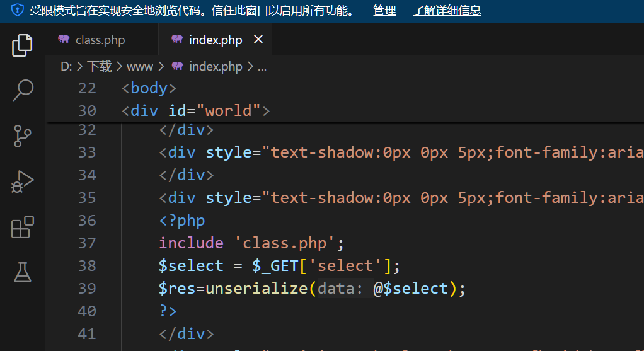Open the Search view in activity bar
This screenshot has width=644, height=351.
click(x=22, y=90)
